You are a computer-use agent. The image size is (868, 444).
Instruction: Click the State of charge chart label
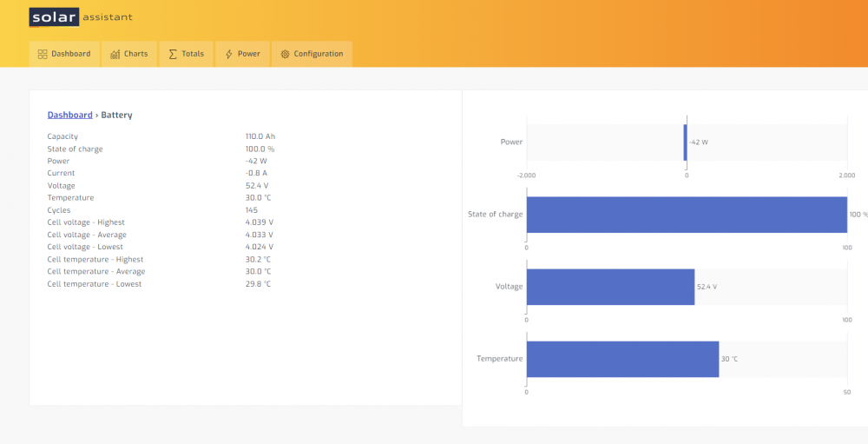(x=495, y=215)
